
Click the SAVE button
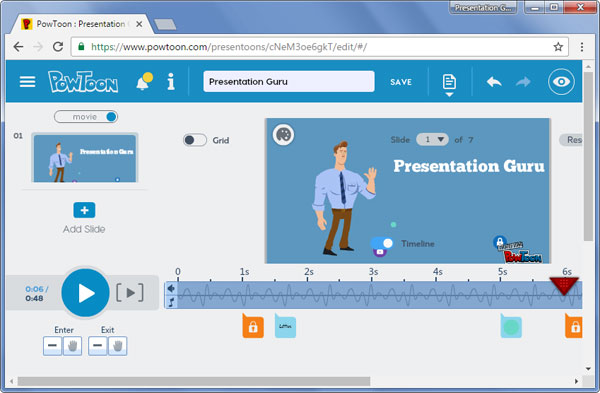pos(401,82)
